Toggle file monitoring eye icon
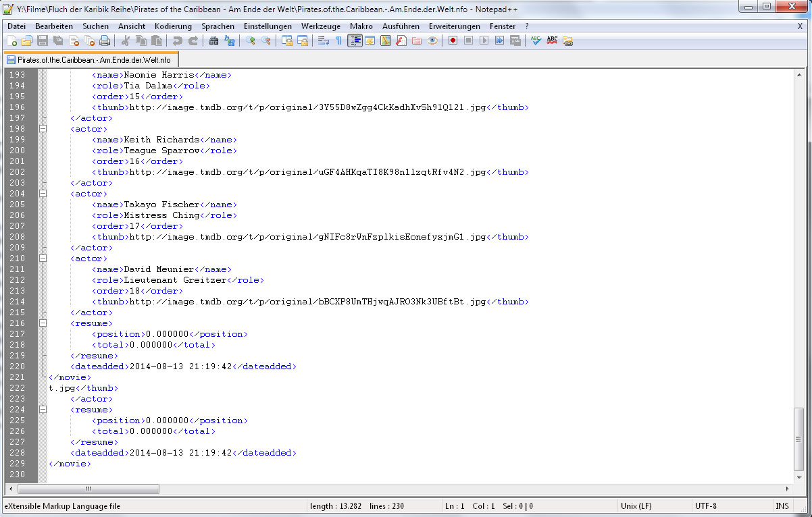 tap(432, 41)
